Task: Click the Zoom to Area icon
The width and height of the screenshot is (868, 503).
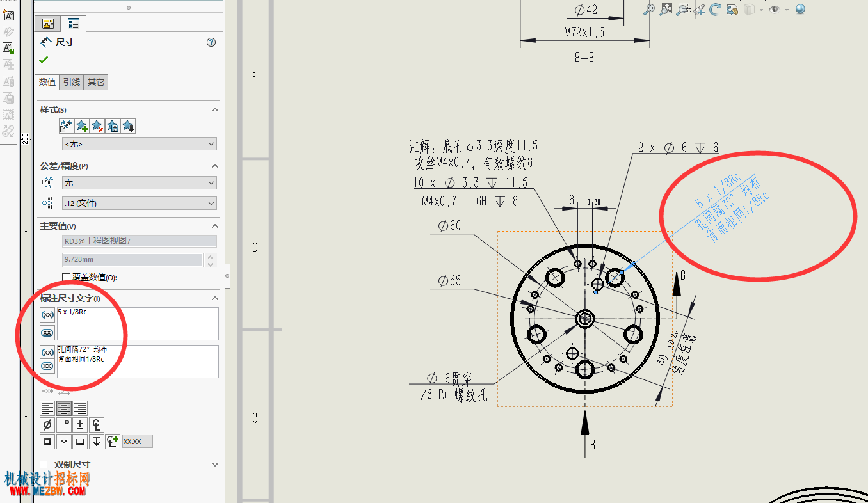Action: point(666,9)
